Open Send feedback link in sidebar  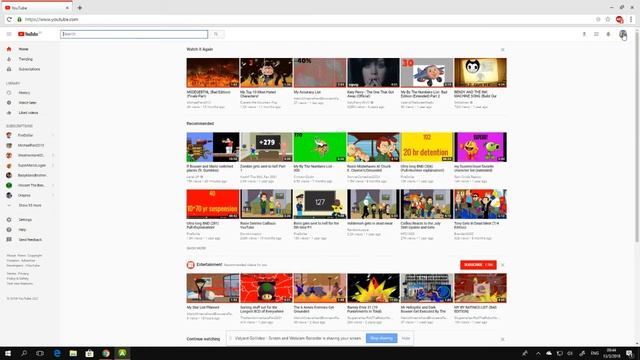click(x=29, y=240)
